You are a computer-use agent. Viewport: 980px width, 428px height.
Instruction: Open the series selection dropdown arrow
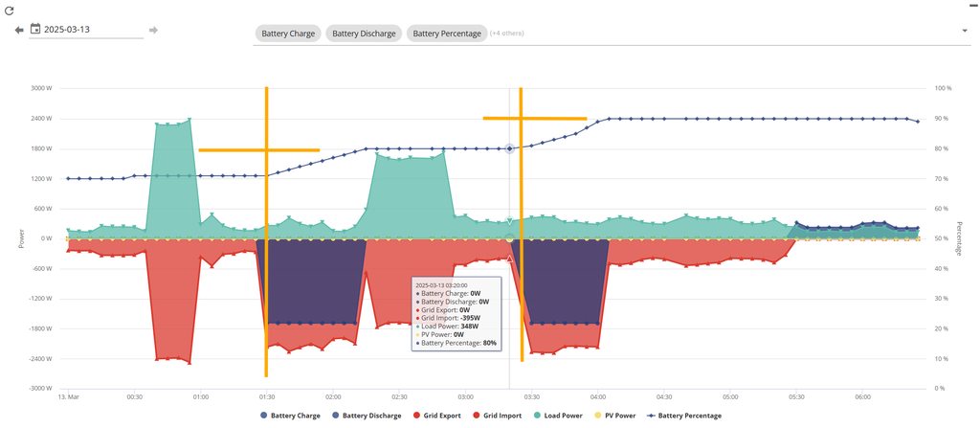pos(964,32)
